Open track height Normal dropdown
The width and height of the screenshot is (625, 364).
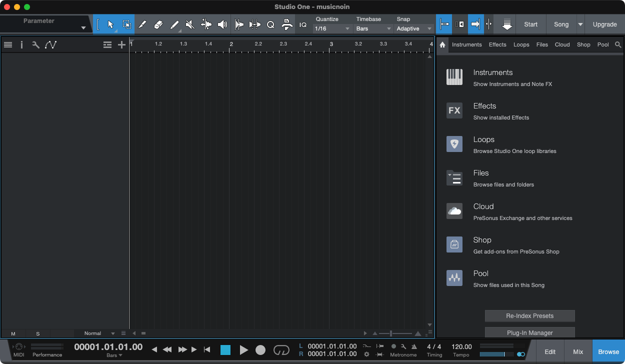[x=99, y=333]
